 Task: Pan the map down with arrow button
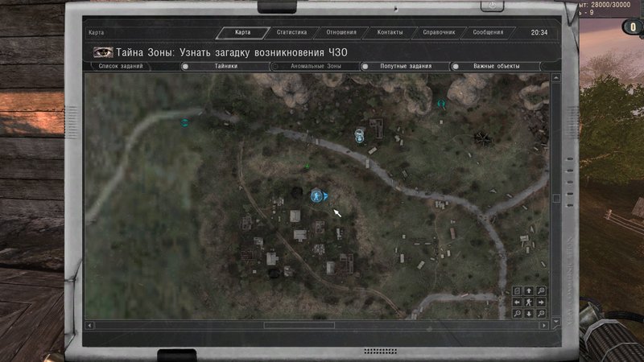tap(529, 313)
